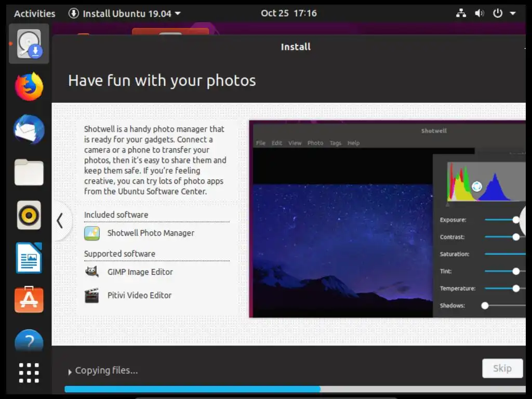Image resolution: width=532 pixels, height=399 pixels.
Task: Click the 'Supported software' heading
Action: pos(119,254)
